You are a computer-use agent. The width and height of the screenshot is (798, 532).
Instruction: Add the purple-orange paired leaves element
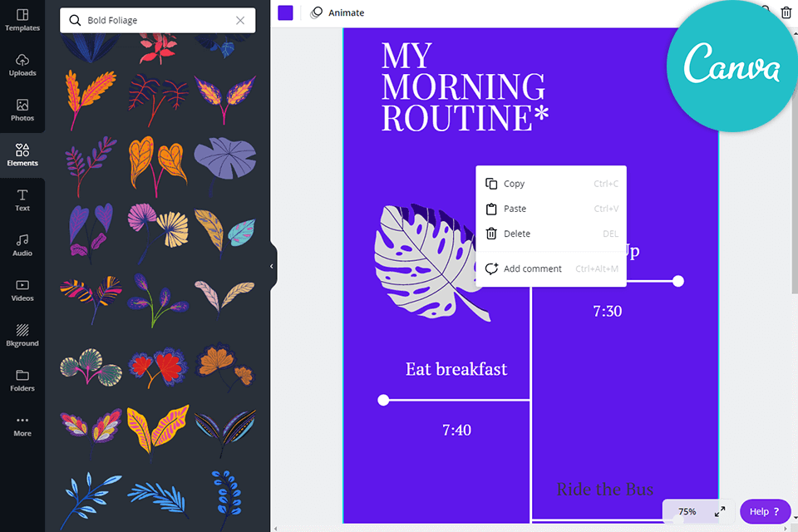click(x=225, y=99)
